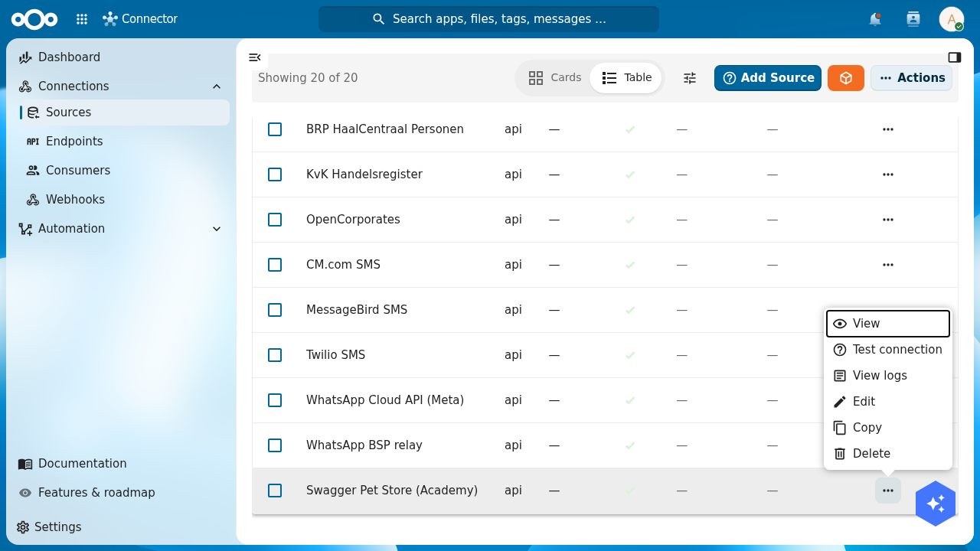Screen dimensions: 980x551
Task: Close row actions for Swagger Pet Store
Action: tap(888, 491)
